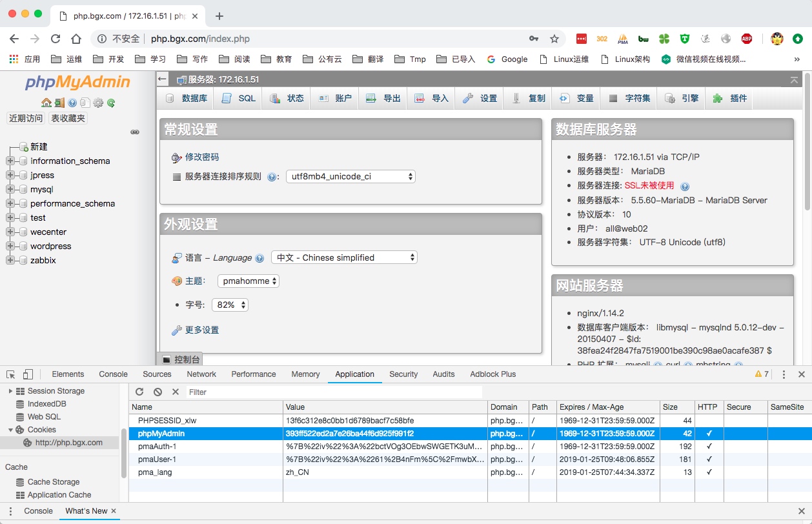Click the help icon next to SSL未被使用
Image resolution: width=812 pixels, height=524 pixels.
click(x=685, y=186)
